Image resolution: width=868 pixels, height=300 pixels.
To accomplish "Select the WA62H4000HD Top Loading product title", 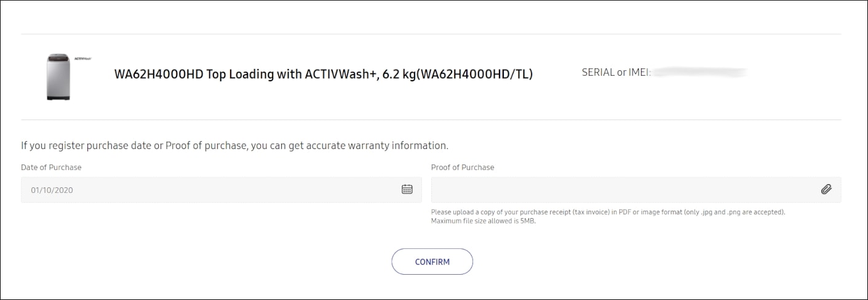I will (x=324, y=75).
